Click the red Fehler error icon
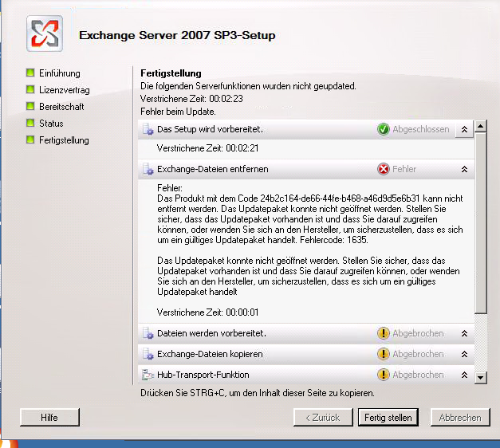Screen dimensions: 500x448 pyautogui.click(x=384, y=169)
